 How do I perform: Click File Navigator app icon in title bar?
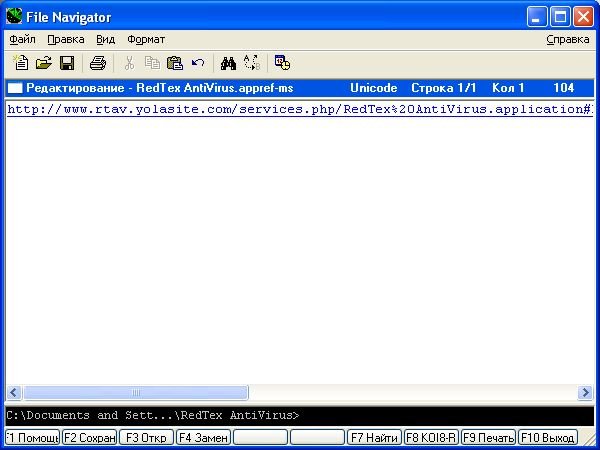[x=14, y=16]
